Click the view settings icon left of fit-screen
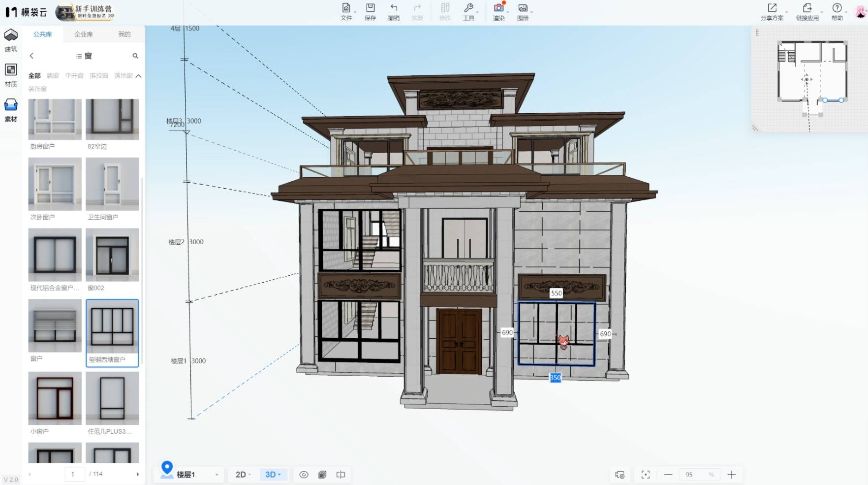 click(x=620, y=475)
